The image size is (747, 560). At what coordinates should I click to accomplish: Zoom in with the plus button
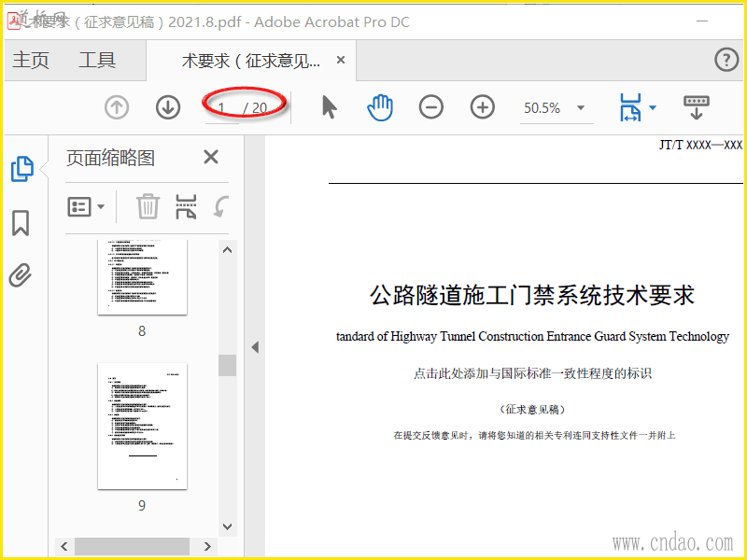click(483, 107)
